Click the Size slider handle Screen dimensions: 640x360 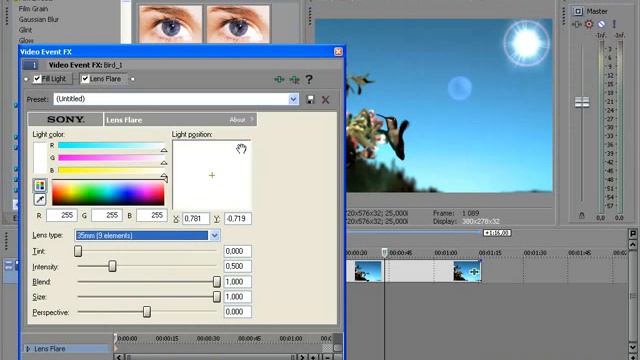click(x=217, y=297)
